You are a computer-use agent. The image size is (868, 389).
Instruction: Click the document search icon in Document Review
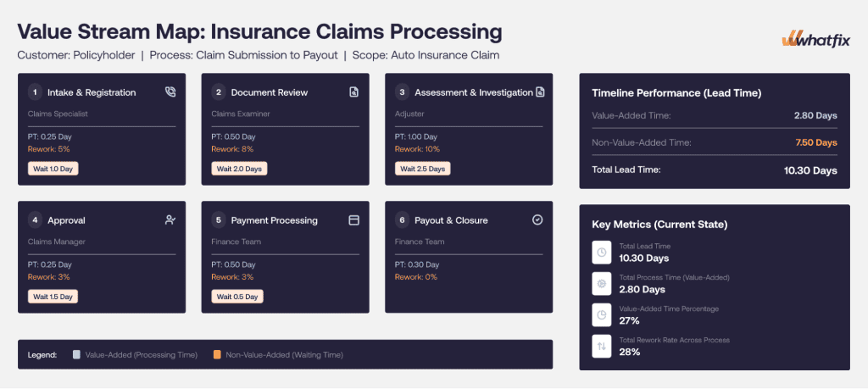point(353,92)
